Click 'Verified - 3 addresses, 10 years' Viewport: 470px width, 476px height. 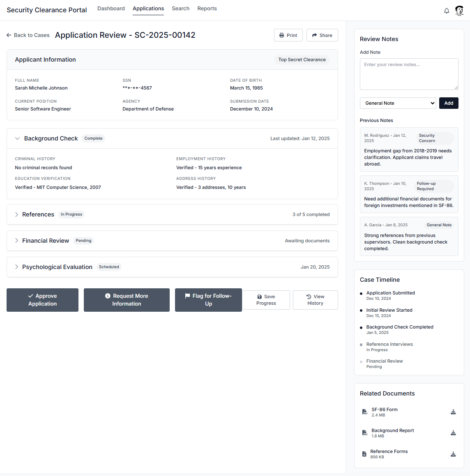(211, 187)
